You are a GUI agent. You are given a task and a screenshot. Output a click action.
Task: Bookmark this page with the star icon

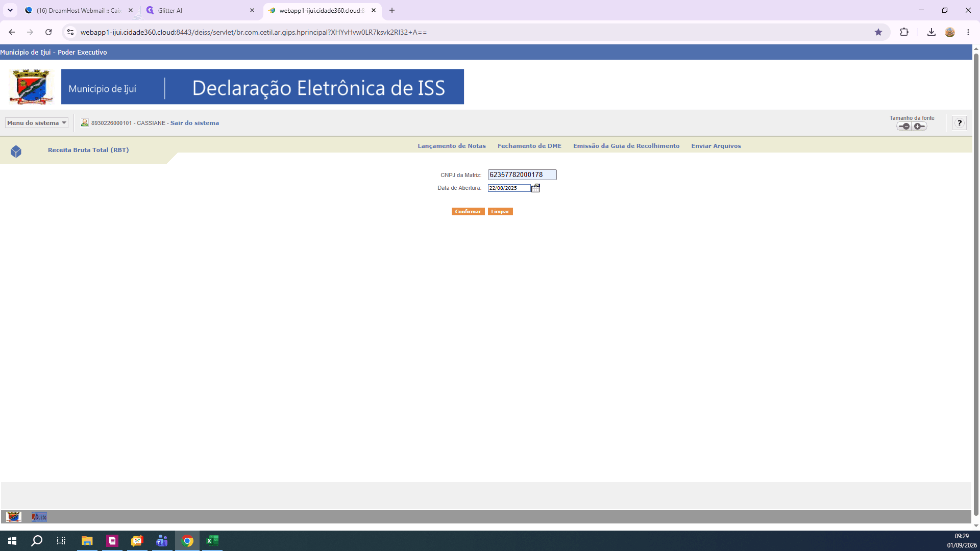point(878,32)
